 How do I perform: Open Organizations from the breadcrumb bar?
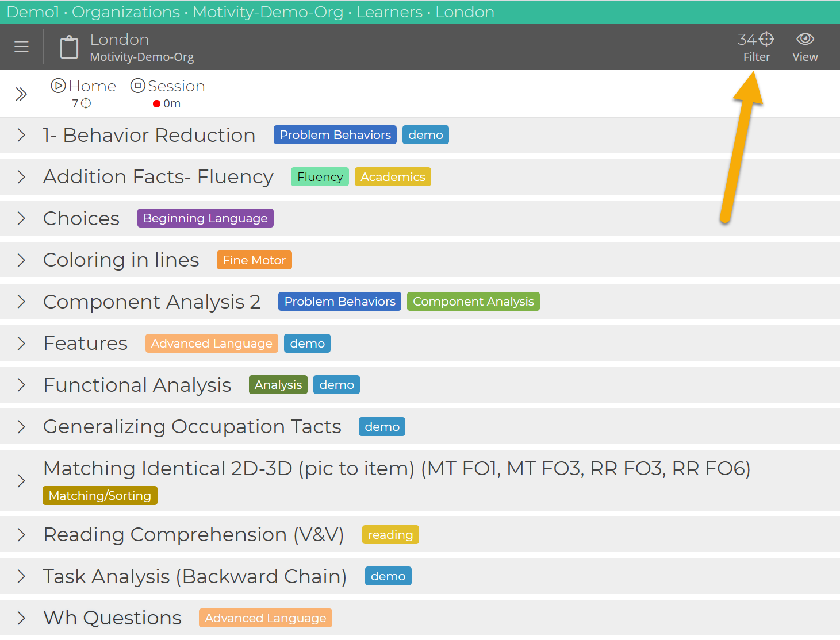click(125, 11)
